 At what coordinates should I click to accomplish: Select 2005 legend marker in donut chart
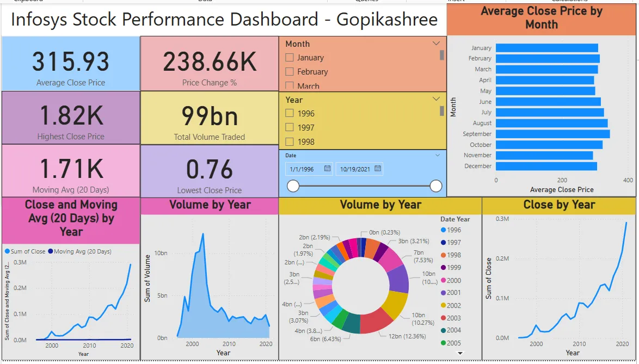tap(444, 343)
